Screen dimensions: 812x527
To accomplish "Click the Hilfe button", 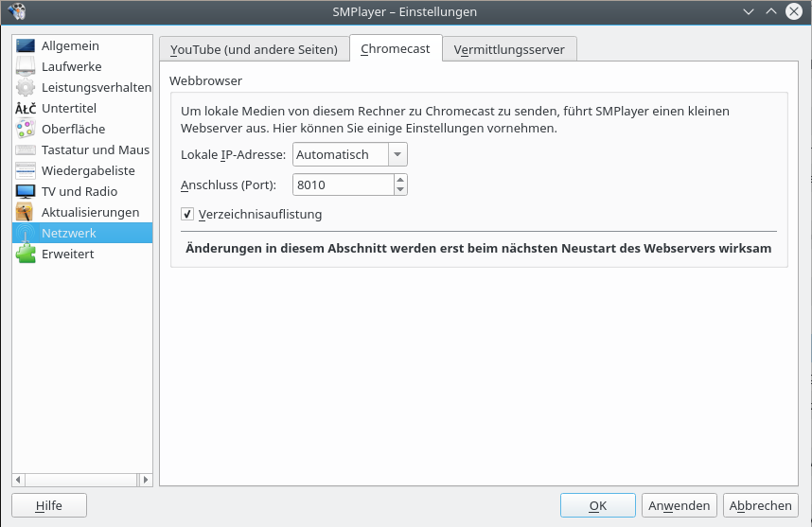I will point(49,506).
